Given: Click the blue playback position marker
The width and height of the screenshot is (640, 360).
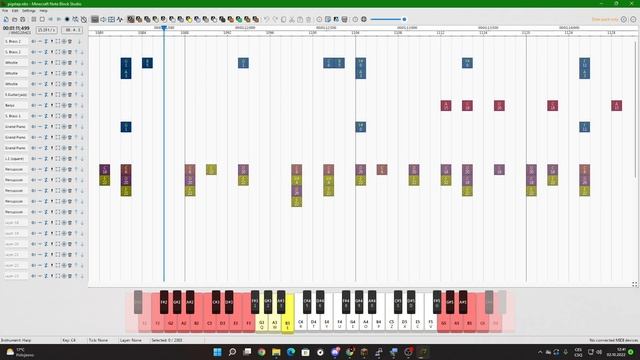Looking at the screenshot, I should 164,28.
